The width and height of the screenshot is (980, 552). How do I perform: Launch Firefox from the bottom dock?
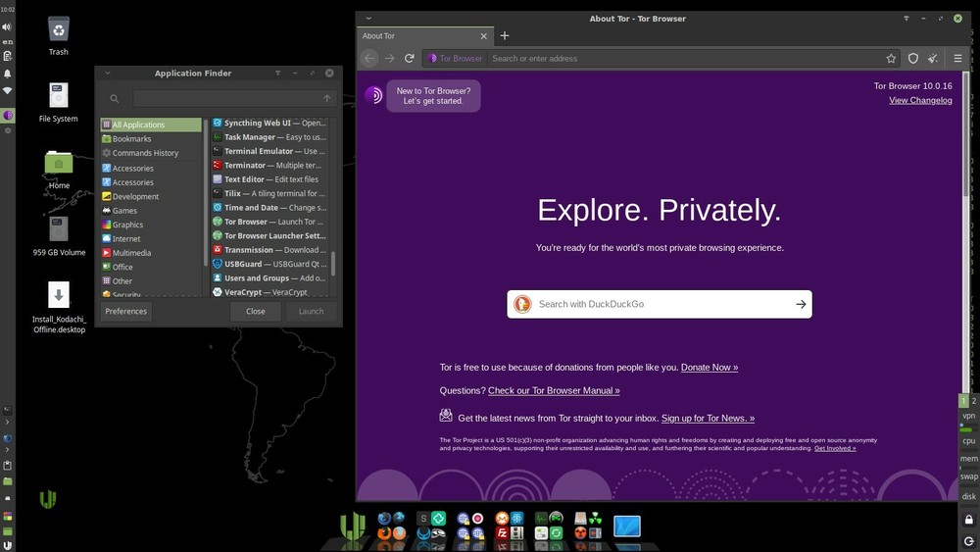(384, 533)
